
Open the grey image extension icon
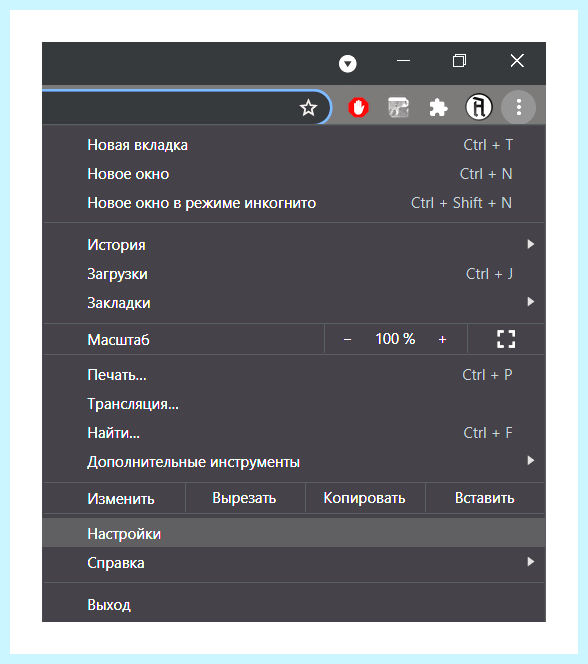click(398, 107)
